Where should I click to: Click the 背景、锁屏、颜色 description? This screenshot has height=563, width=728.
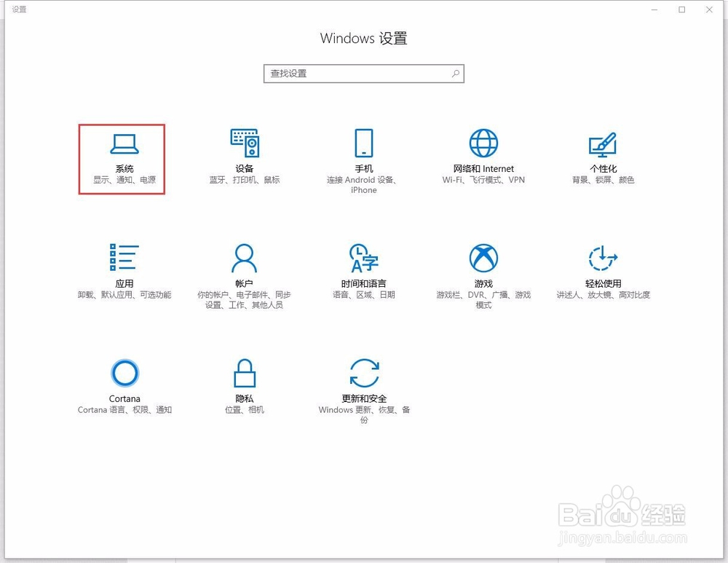603,180
